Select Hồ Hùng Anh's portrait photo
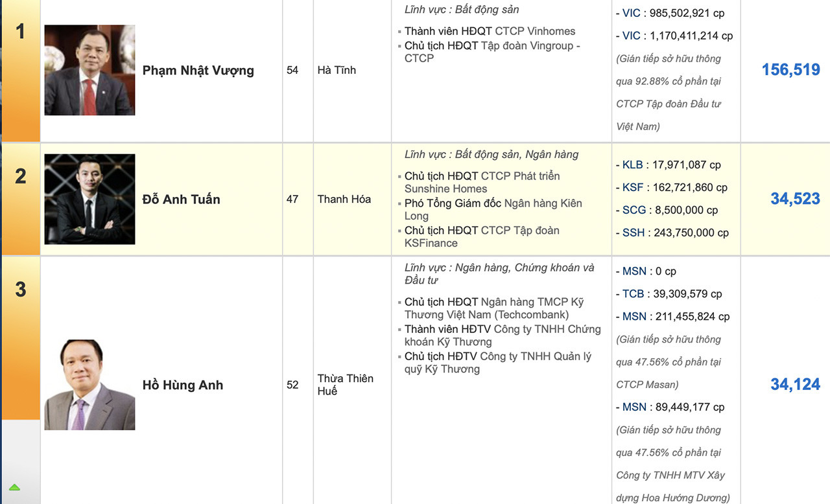Screen dimensions: 830x504 (x=89, y=385)
